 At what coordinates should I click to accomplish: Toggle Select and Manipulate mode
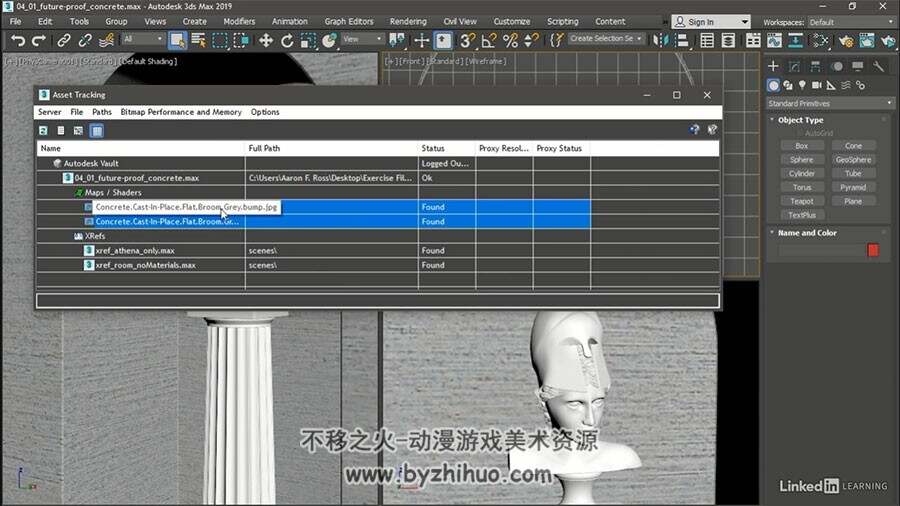[x=421, y=41]
